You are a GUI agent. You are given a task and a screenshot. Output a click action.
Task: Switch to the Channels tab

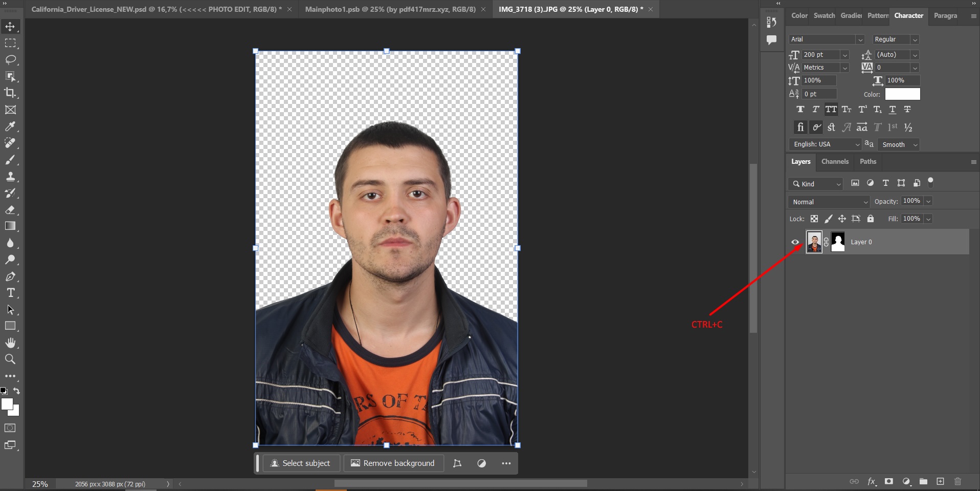tap(835, 162)
